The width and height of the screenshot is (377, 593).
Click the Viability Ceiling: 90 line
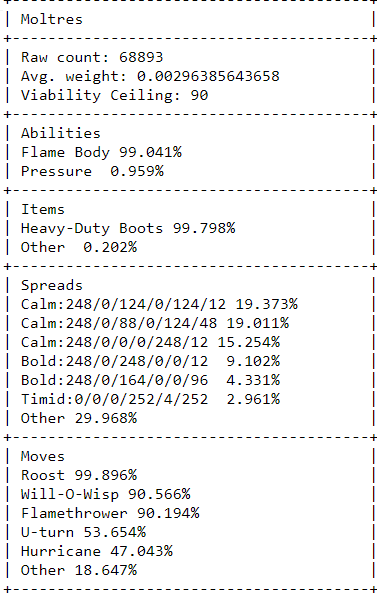point(114,95)
